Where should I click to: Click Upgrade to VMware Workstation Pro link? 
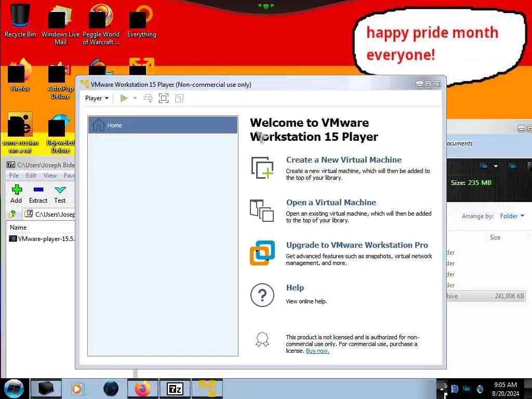pos(357,245)
